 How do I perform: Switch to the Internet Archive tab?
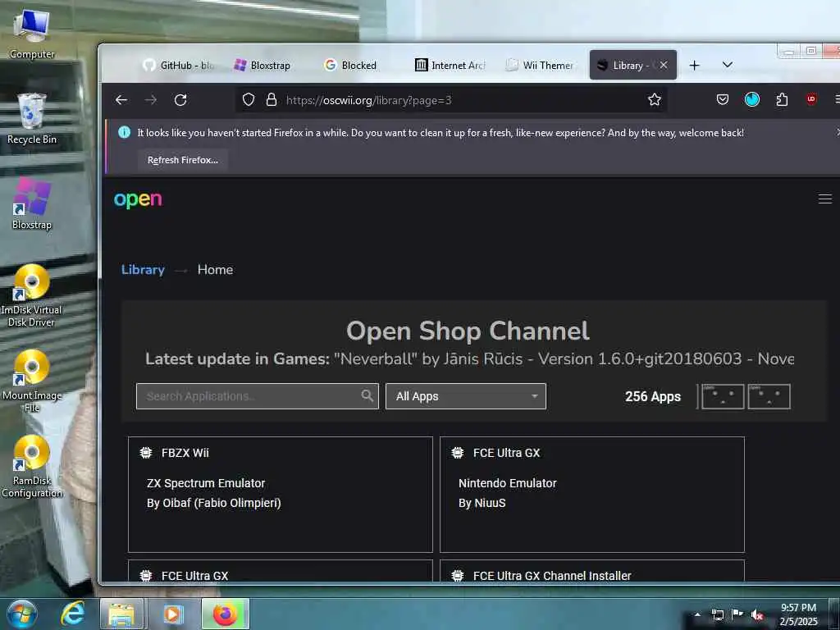point(450,66)
